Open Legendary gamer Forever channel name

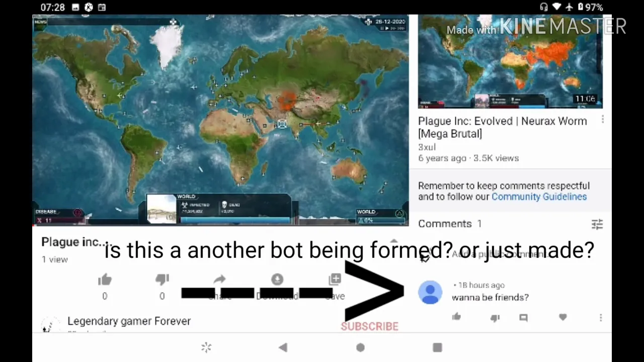tap(129, 321)
